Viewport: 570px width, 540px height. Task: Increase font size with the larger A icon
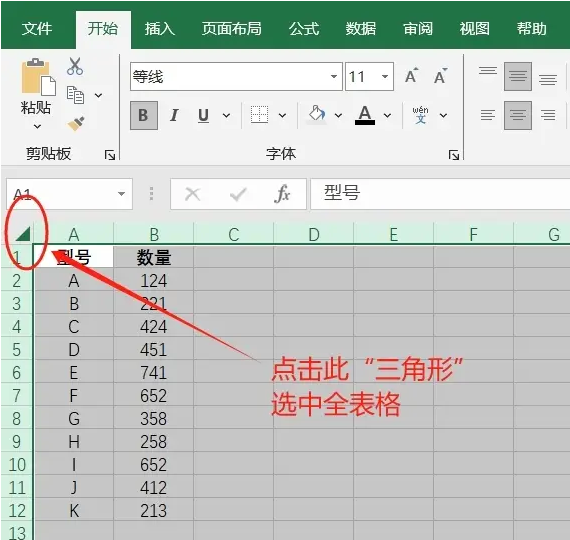(x=412, y=76)
